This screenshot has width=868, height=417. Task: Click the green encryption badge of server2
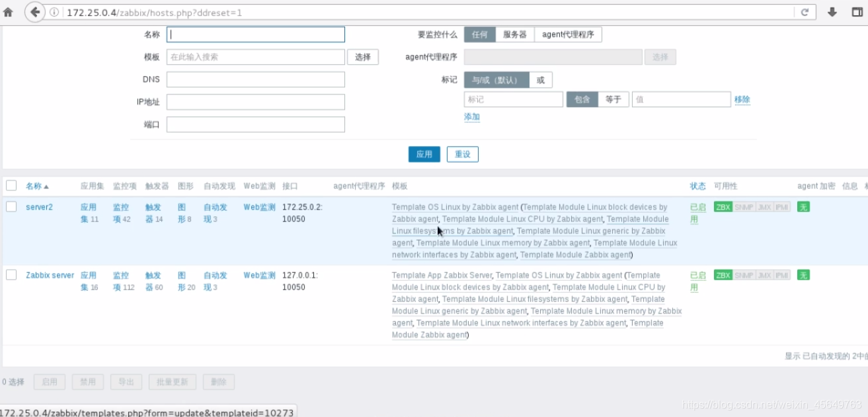803,207
